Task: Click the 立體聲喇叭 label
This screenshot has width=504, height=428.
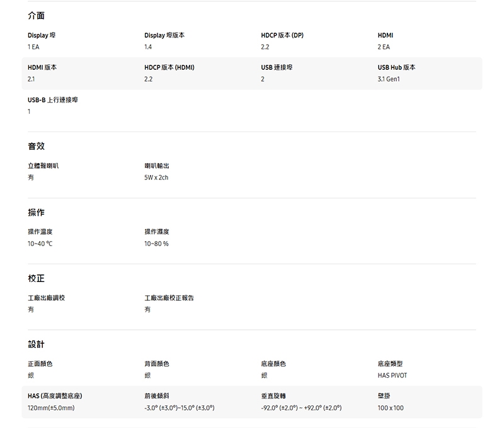Action: (43, 166)
